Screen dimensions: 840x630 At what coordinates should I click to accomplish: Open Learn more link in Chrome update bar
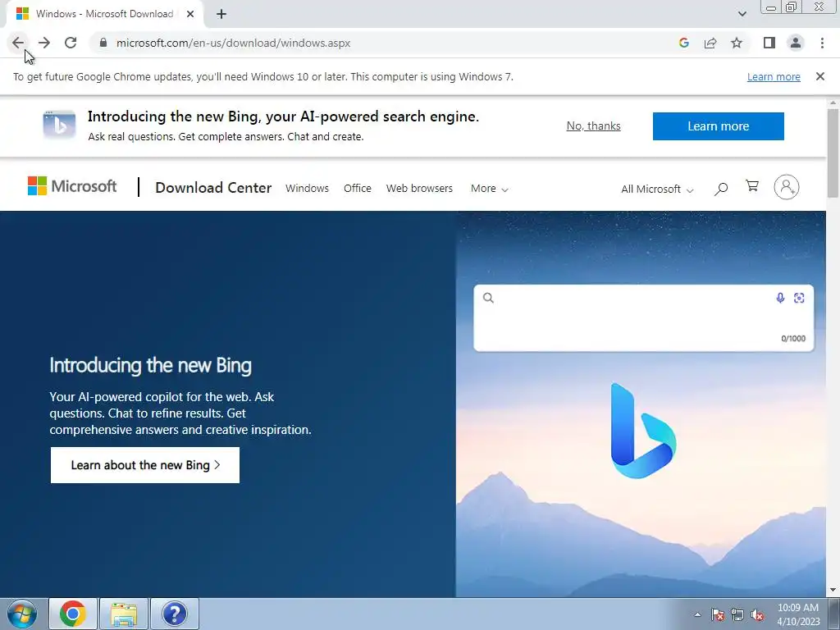(x=774, y=76)
